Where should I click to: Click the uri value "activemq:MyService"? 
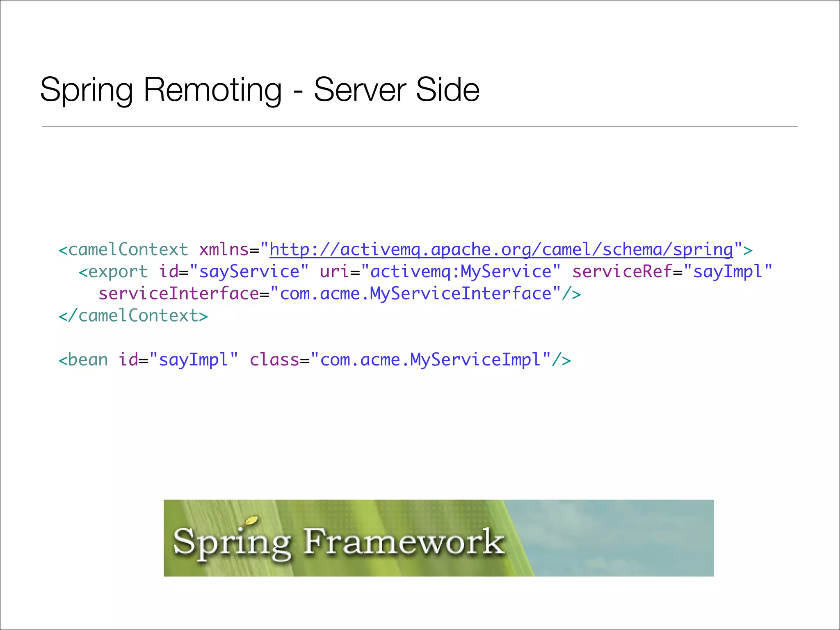click(461, 272)
